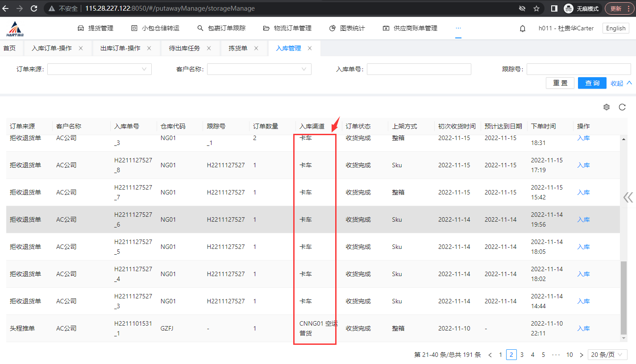Click the notification bell icon
Screen dimensions: 636x364
523,29
